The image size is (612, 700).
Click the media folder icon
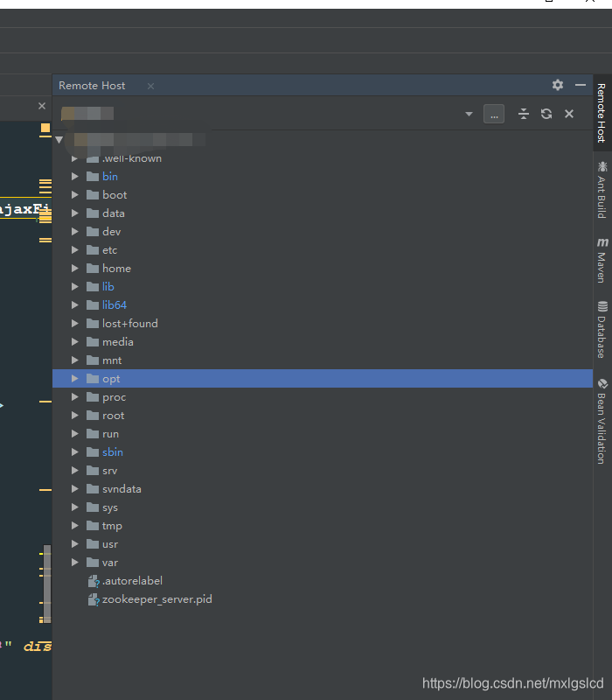(x=93, y=342)
